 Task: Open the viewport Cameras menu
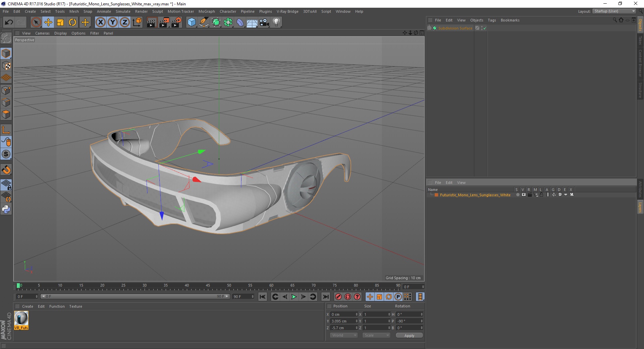(42, 33)
